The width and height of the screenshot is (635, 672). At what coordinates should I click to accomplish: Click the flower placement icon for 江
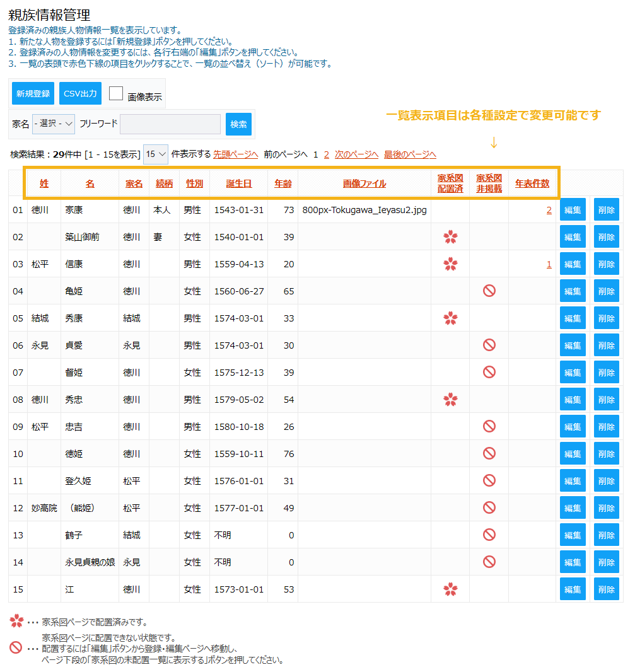pyautogui.click(x=451, y=589)
